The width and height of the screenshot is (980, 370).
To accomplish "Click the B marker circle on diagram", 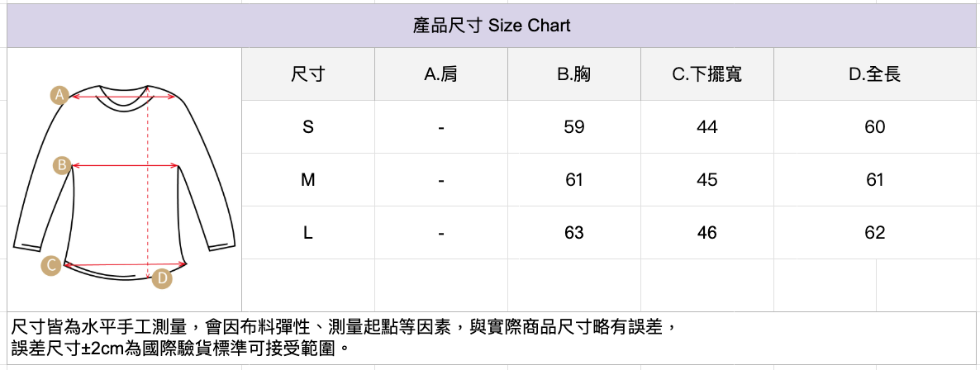I will [61, 165].
